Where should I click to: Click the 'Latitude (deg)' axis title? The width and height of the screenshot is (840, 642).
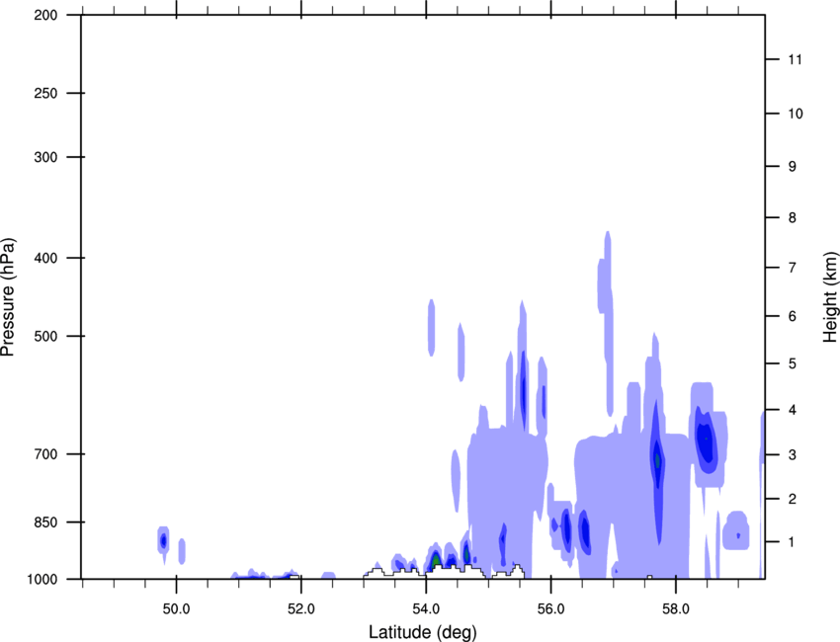click(423, 632)
